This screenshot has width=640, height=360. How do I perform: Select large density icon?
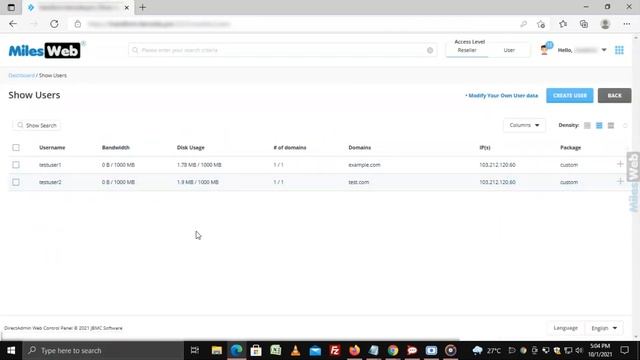pos(611,125)
